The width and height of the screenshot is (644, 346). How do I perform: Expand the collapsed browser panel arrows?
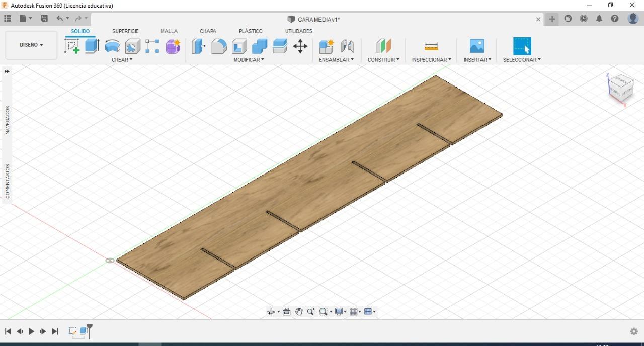point(7,71)
